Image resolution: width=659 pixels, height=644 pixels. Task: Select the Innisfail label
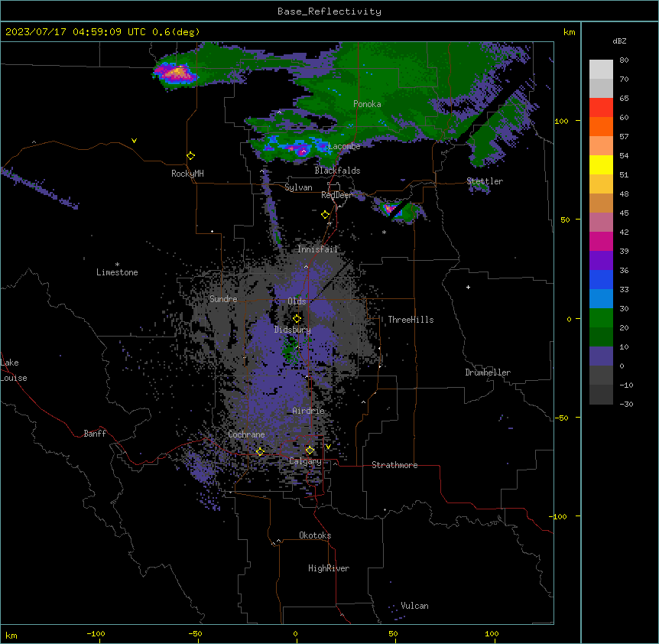(x=317, y=249)
